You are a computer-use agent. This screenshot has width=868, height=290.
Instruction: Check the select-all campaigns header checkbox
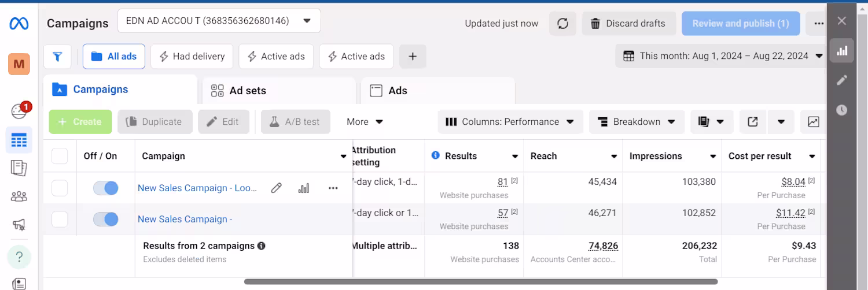point(60,156)
